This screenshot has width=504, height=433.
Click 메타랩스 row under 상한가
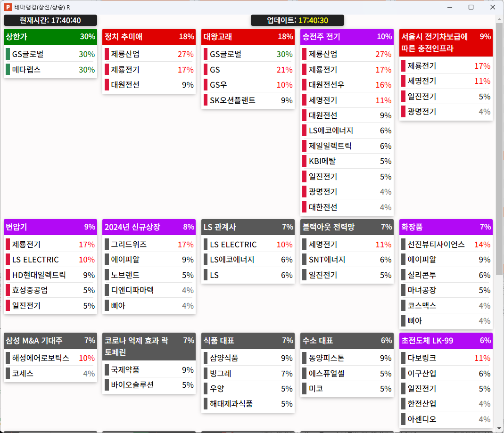pos(50,70)
